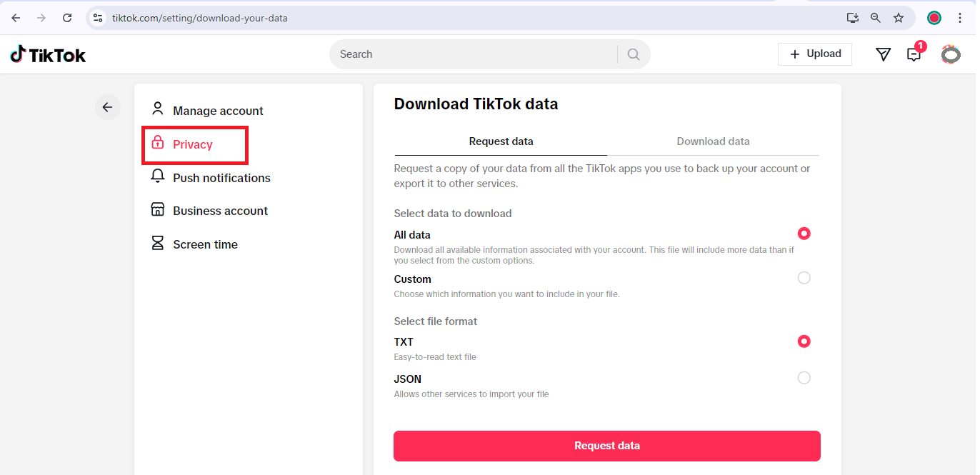Click the Upload button
Viewport: 980px width, 475px height.
[815, 54]
